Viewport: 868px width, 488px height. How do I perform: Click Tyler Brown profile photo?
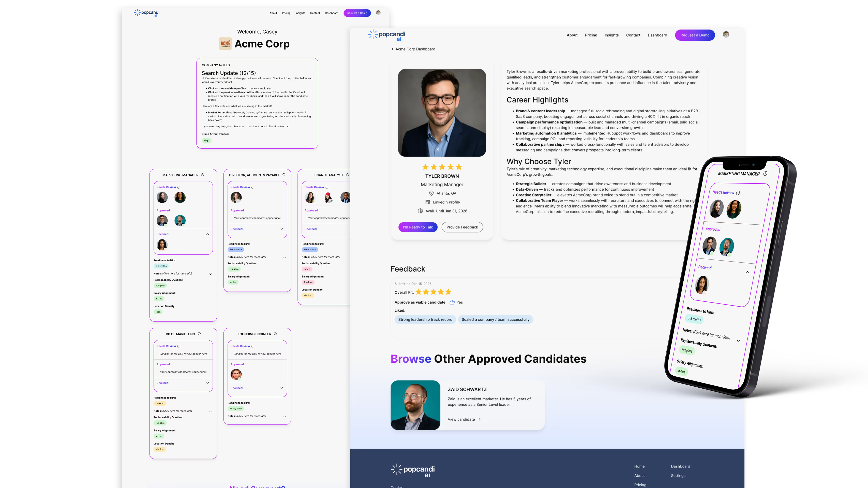point(442,113)
